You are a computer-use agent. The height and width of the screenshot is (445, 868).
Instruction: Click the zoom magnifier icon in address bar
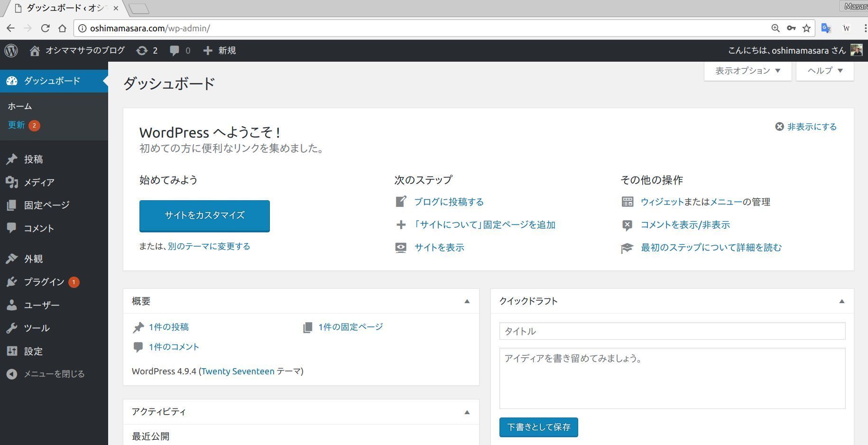(776, 28)
